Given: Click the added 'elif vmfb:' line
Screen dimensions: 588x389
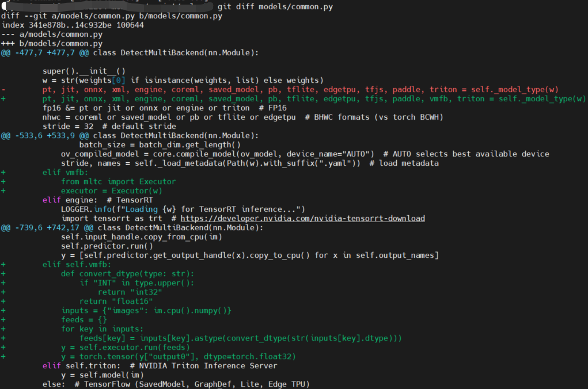Looking at the screenshot, I should click(66, 173).
